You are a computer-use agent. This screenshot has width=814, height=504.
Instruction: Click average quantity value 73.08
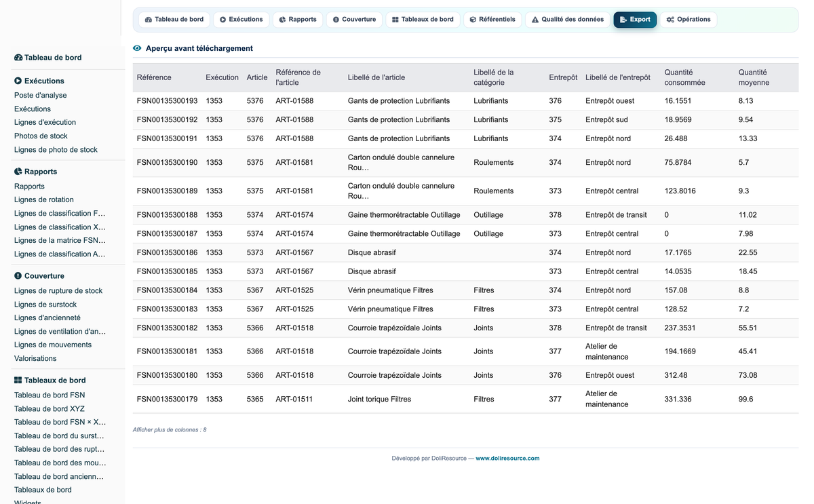pos(748,376)
